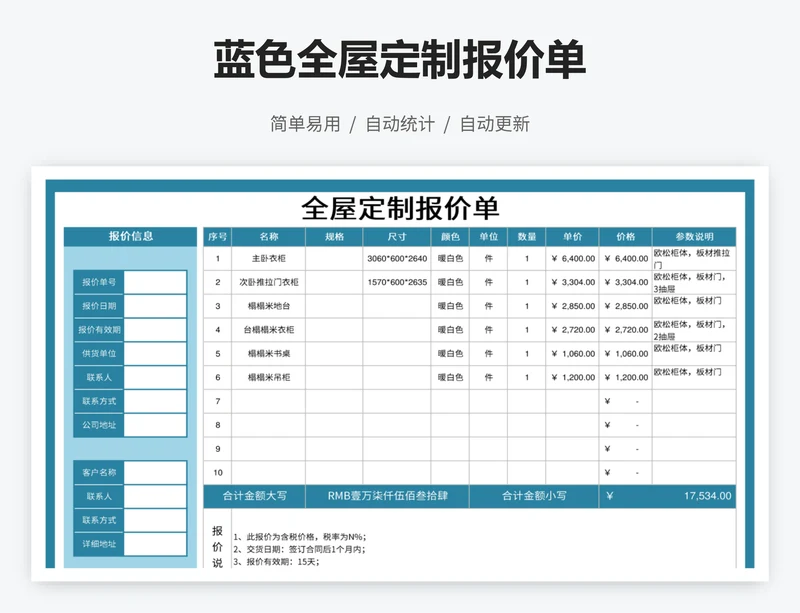Select the 暖白色 cell in the 主卧衣柜 row
Viewport: 800px width, 613px height.
coord(450,259)
